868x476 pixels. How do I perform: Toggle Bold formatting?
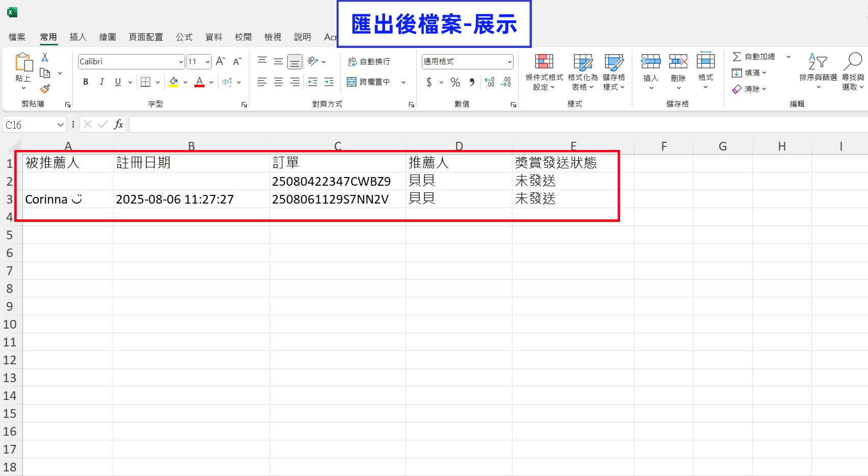[x=86, y=82]
